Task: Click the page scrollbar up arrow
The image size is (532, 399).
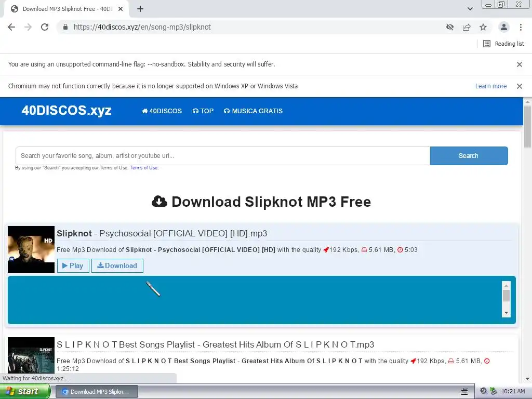Action: (527, 101)
